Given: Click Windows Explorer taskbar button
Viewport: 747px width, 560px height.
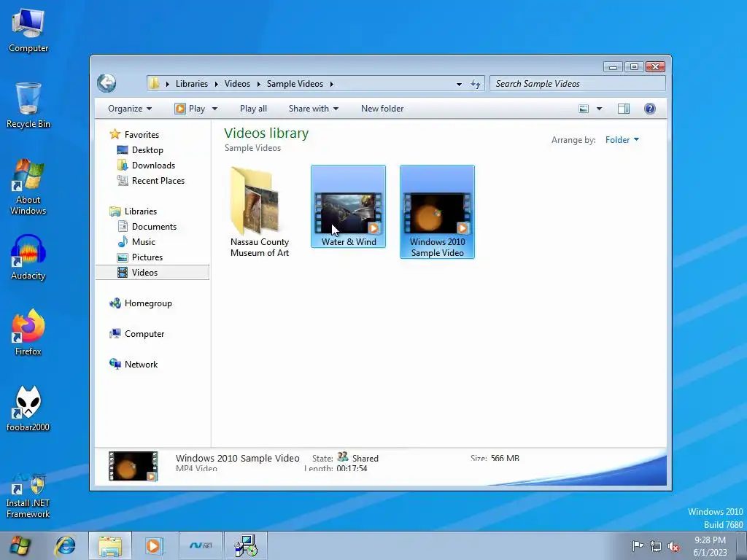Looking at the screenshot, I should (x=110, y=545).
